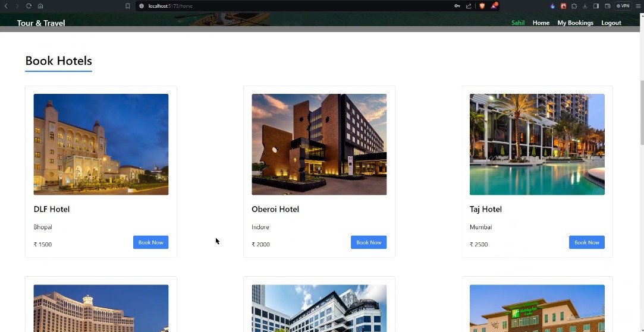Open the extensions puzzle icon
This screenshot has width=644, height=332.
(x=574, y=6)
